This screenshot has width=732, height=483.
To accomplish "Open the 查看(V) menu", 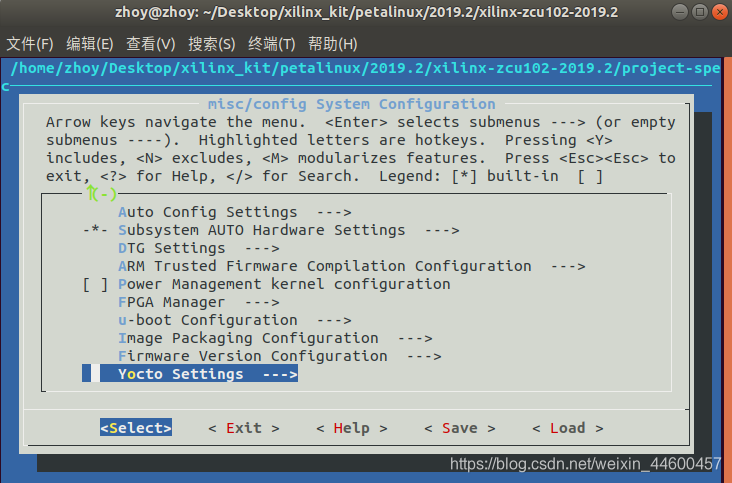I will (x=150, y=44).
